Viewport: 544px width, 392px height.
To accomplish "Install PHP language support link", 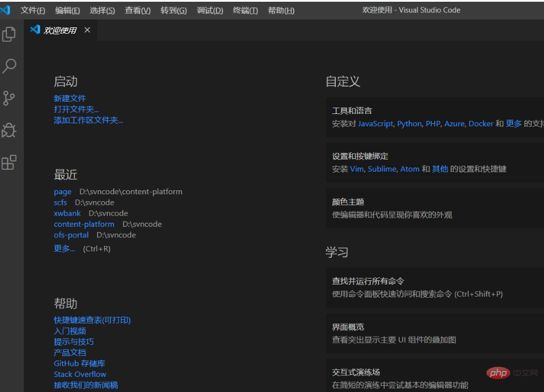I will click(x=433, y=123).
